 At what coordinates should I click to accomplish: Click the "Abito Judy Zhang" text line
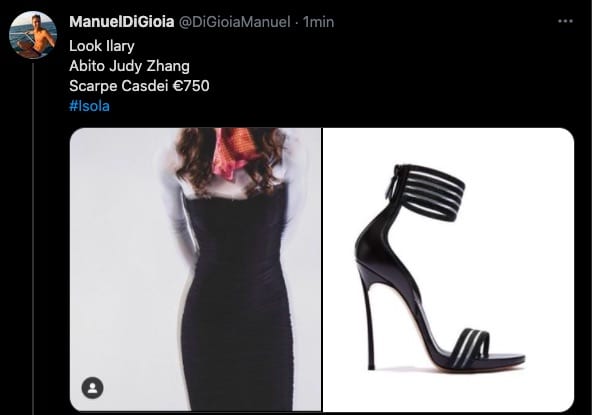tap(129, 66)
